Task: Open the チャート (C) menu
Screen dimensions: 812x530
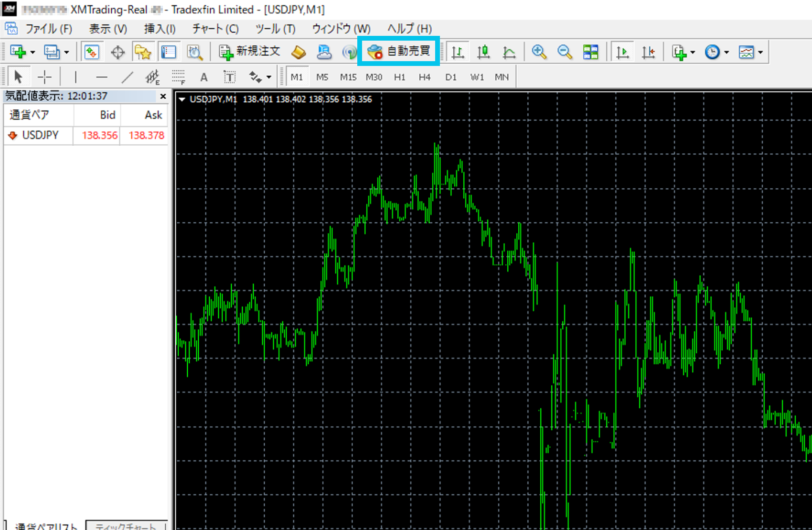Action: click(x=215, y=29)
